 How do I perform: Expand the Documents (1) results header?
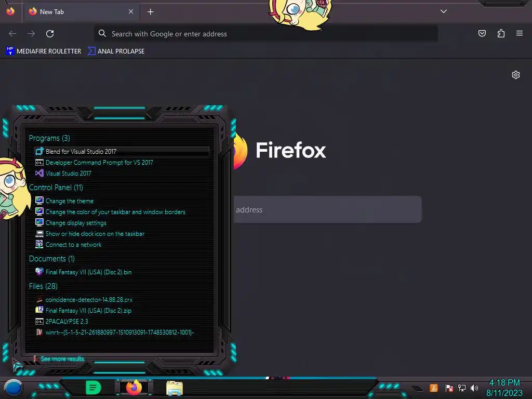(x=52, y=259)
